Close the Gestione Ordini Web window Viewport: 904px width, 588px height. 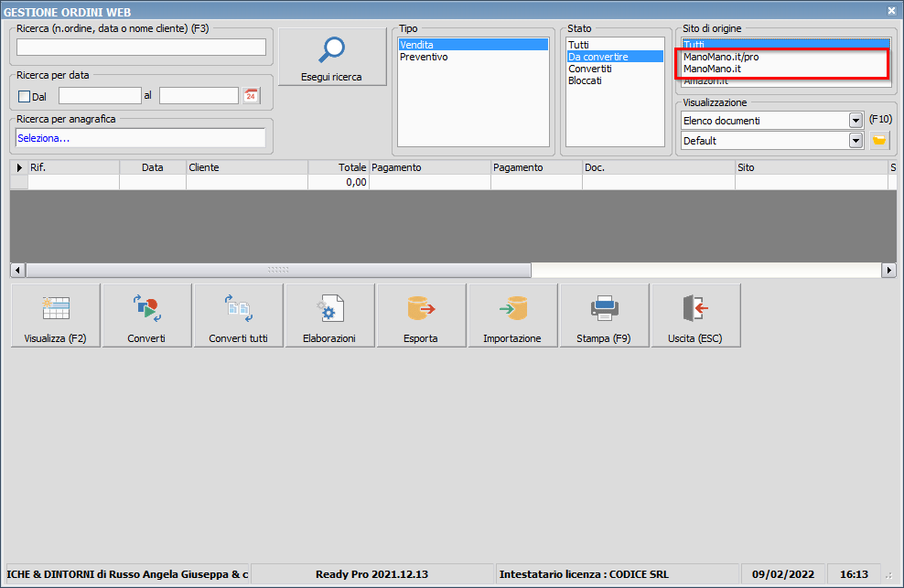point(891,10)
